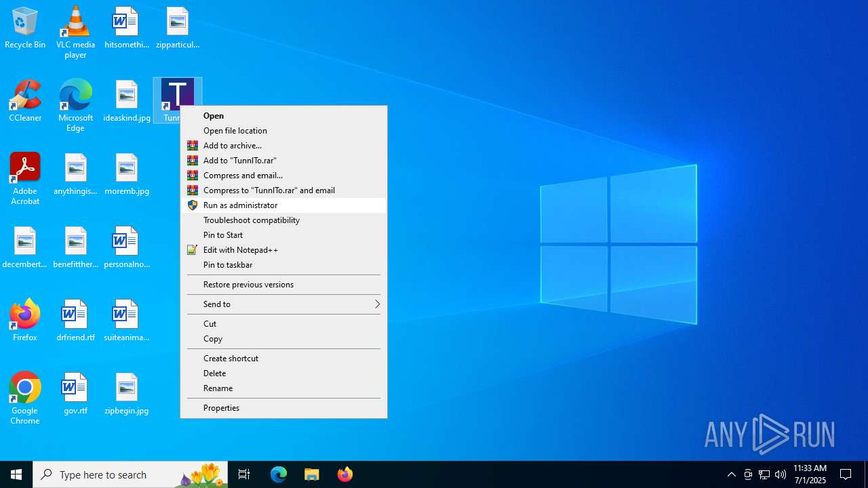Expand the Send to submenu
The height and width of the screenshot is (488, 868).
coord(283,304)
